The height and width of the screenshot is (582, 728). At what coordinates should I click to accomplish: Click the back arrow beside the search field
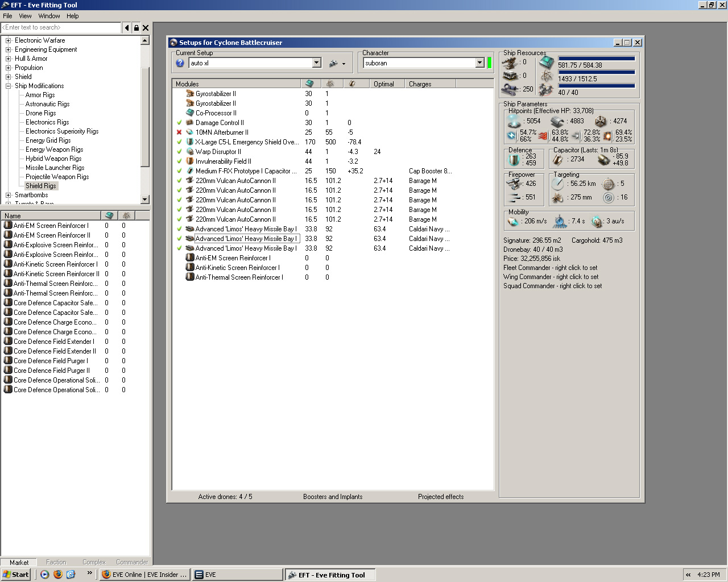click(x=126, y=28)
